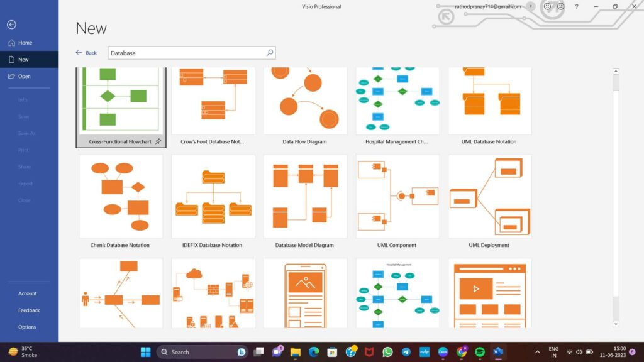644x362 pixels.
Task: Click the smiley face feedback icon
Action: click(x=547, y=6)
